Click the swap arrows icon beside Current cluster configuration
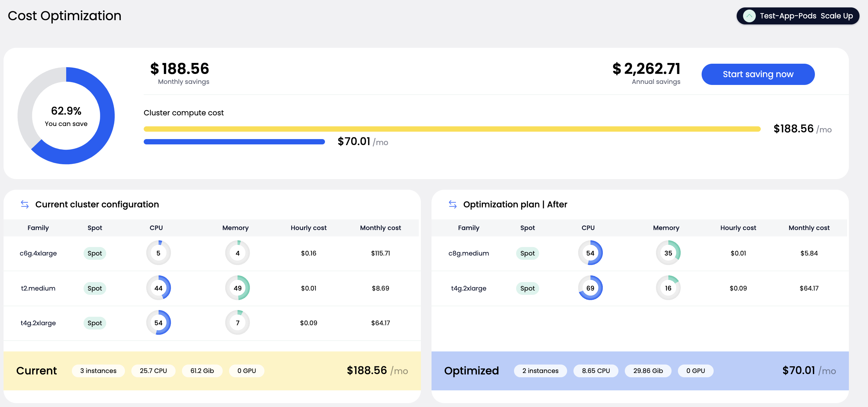 pos(25,204)
